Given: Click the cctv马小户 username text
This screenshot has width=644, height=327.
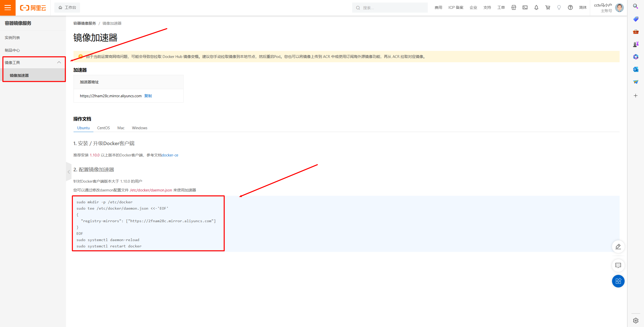Looking at the screenshot, I should [x=603, y=5].
